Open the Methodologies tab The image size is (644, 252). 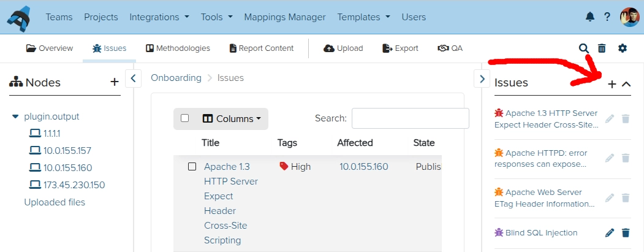click(x=178, y=48)
